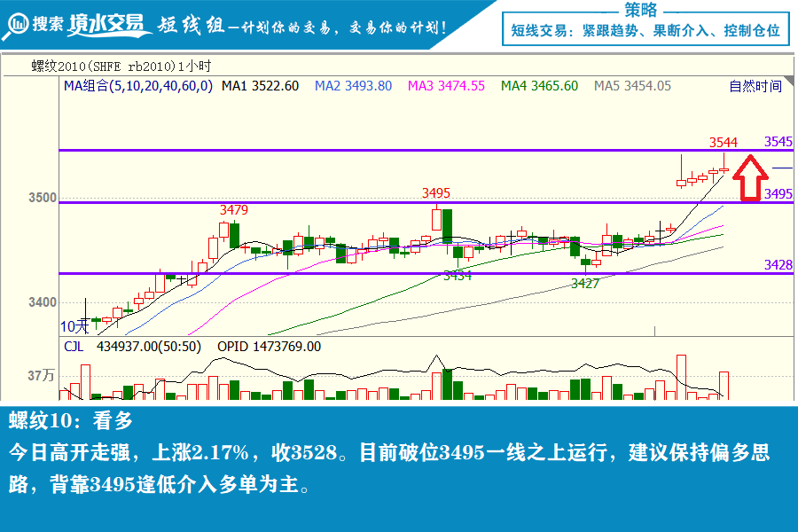798x532 pixels.
Task: Click the green candle beside the 3479 label
Action: pyautogui.click(x=234, y=235)
